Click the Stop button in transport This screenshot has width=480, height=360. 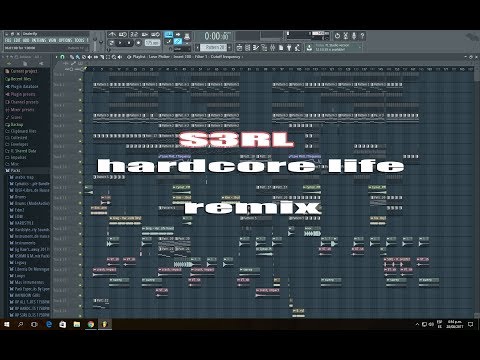tap(129, 43)
